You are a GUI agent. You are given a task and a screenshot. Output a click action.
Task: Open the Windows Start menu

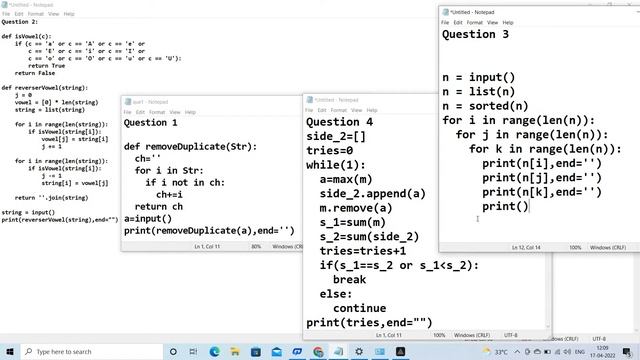tap(10, 351)
